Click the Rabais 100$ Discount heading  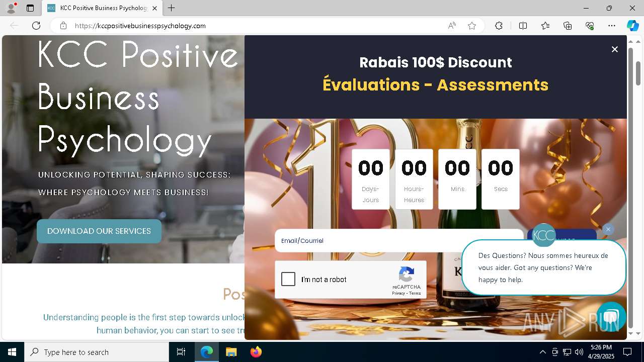[436, 62]
